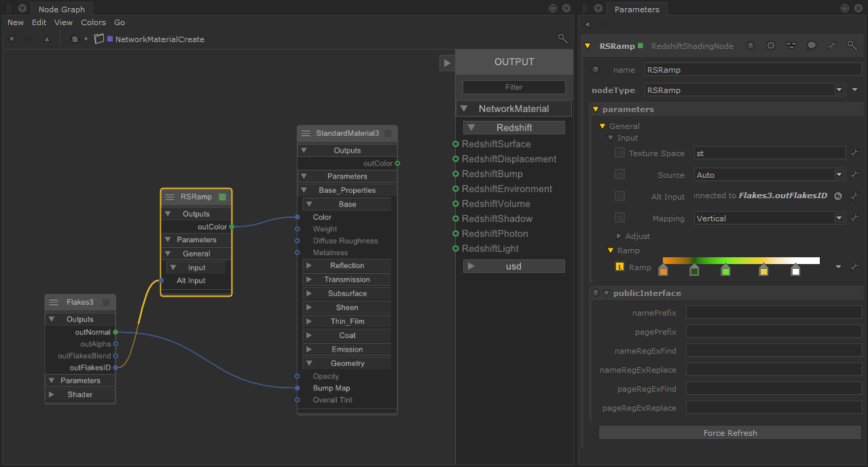Image resolution: width=868 pixels, height=467 pixels.
Task: Expand the Adjust parameter group
Action: coord(618,236)
